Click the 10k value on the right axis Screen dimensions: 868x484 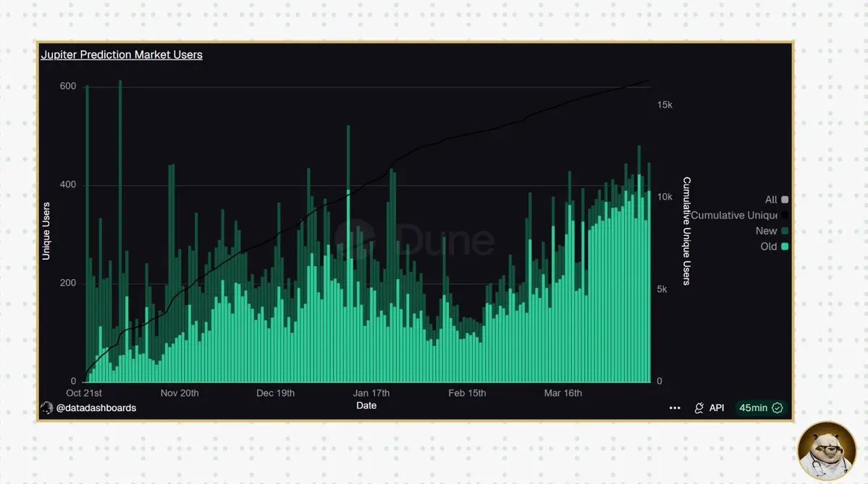[x=665, y=197]
